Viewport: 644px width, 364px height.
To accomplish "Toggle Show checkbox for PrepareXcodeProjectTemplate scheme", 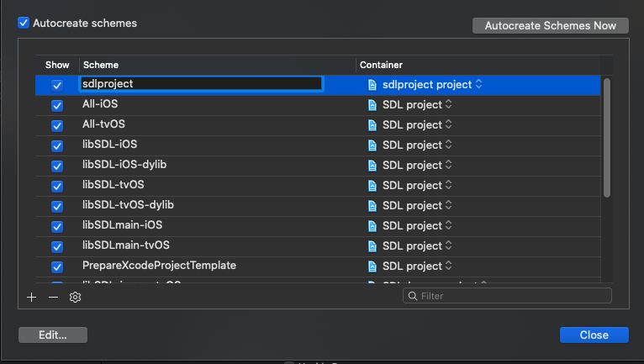I will [x=57, y=266].
